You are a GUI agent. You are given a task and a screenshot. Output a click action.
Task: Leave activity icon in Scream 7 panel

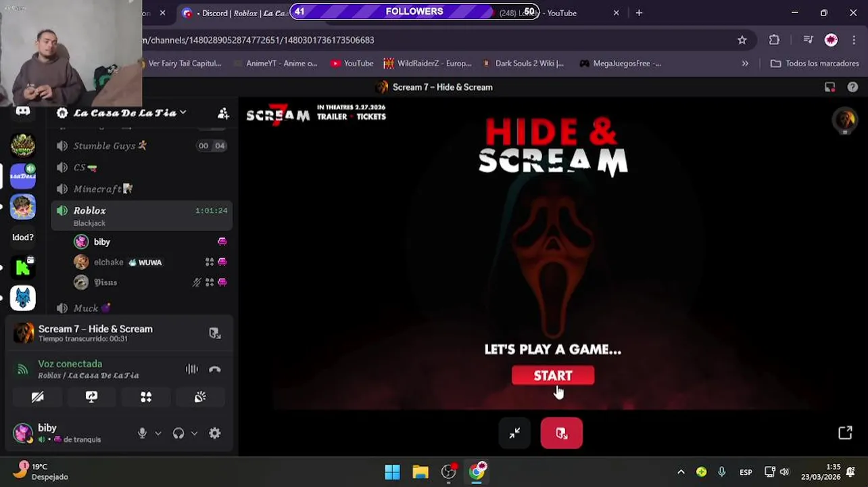tap(215, 333)
